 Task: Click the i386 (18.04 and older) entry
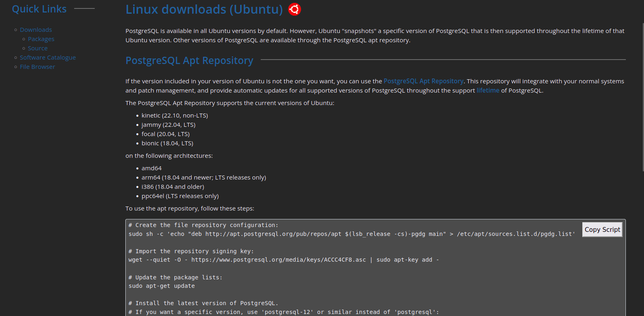172,187
